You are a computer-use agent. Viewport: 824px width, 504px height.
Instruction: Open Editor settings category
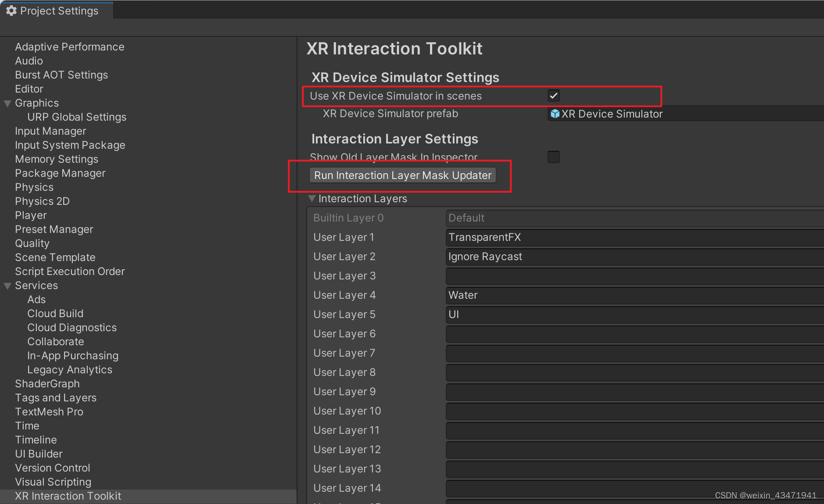coord(29,89)
